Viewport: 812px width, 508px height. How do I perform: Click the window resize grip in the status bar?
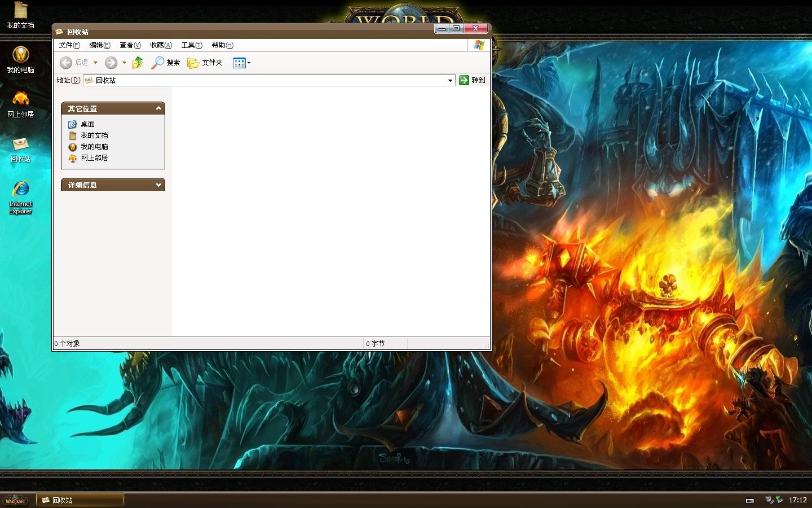pyautogui.click(x=486, y=345)
